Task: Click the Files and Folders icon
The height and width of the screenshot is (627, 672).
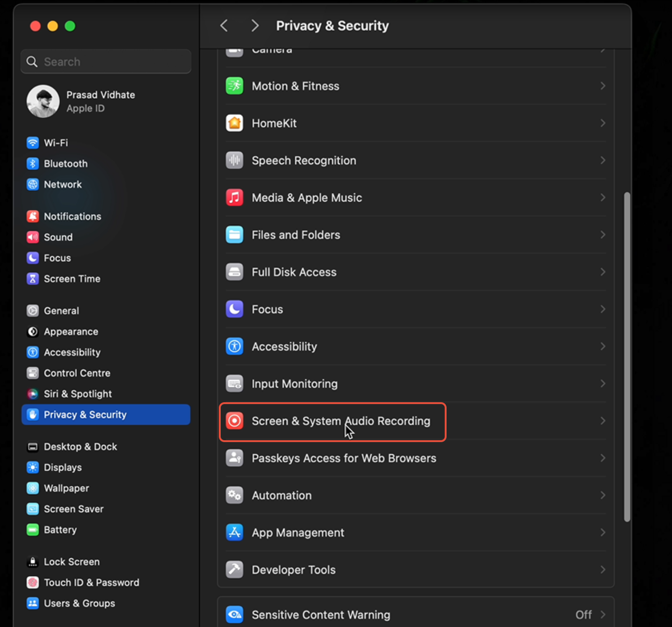Action: (234, 235)
